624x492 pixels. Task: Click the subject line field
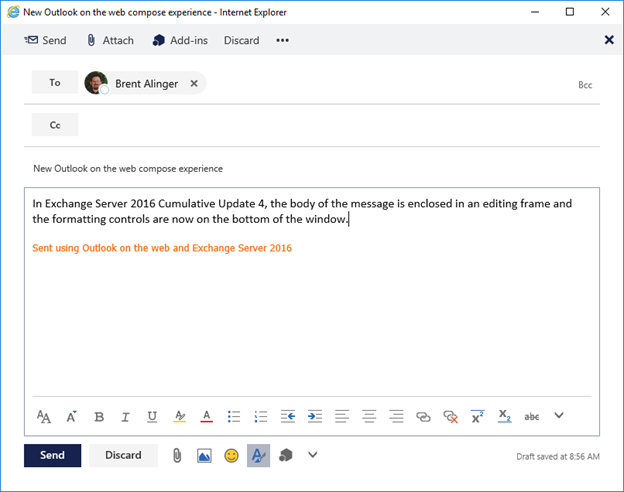(x=312, y=168)
